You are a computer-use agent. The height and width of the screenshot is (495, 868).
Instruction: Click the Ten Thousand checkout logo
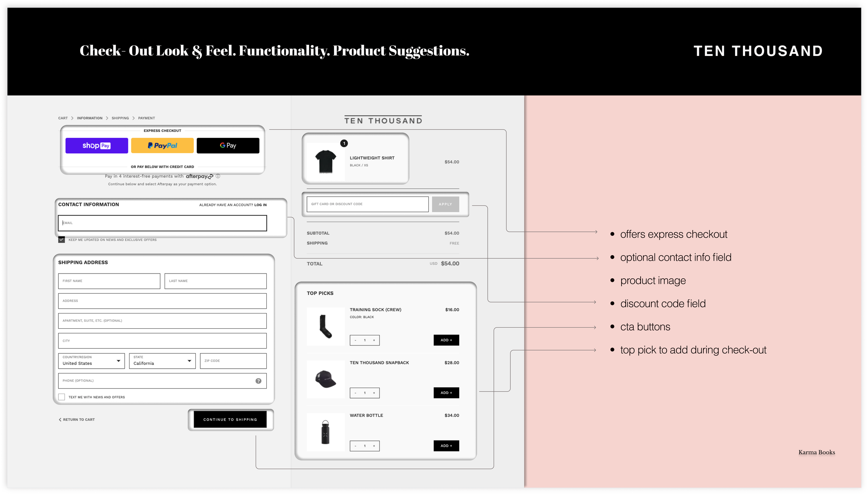coord(383,120)
